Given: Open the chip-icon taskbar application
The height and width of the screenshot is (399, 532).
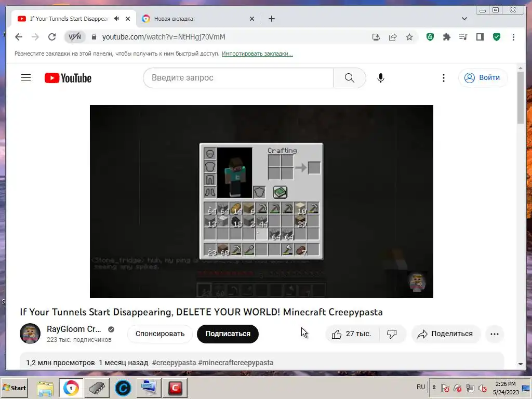Looking at the screenshot, I should tap(97, 388).
